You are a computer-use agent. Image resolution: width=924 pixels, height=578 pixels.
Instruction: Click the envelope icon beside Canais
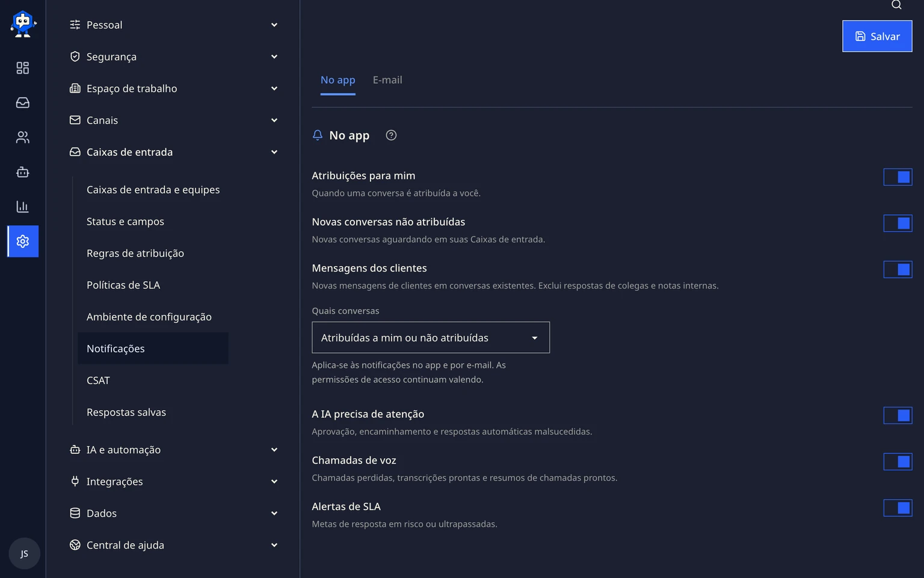(75, 120)
